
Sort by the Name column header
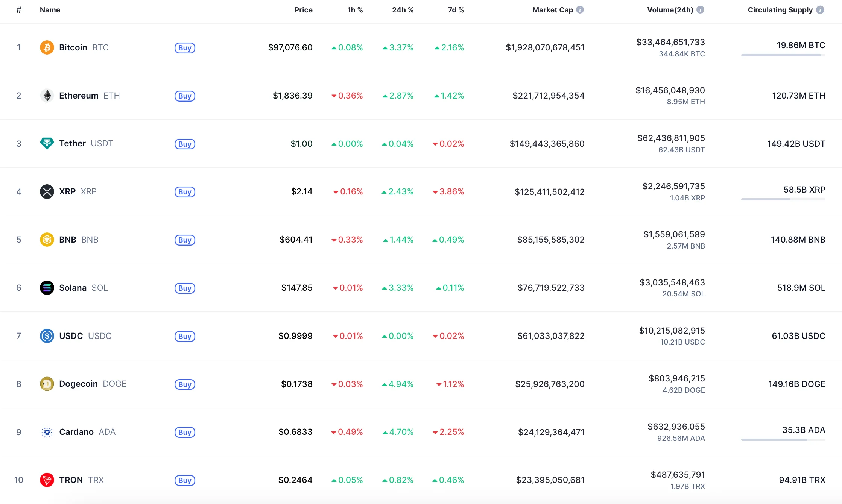(x=50, y=10)
